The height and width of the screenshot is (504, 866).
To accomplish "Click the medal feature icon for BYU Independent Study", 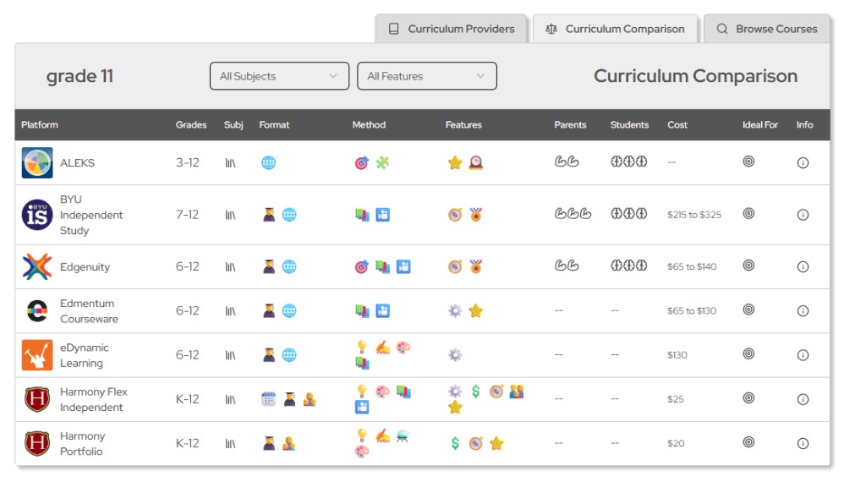I will pyautogui.click(x=475, y=214).
